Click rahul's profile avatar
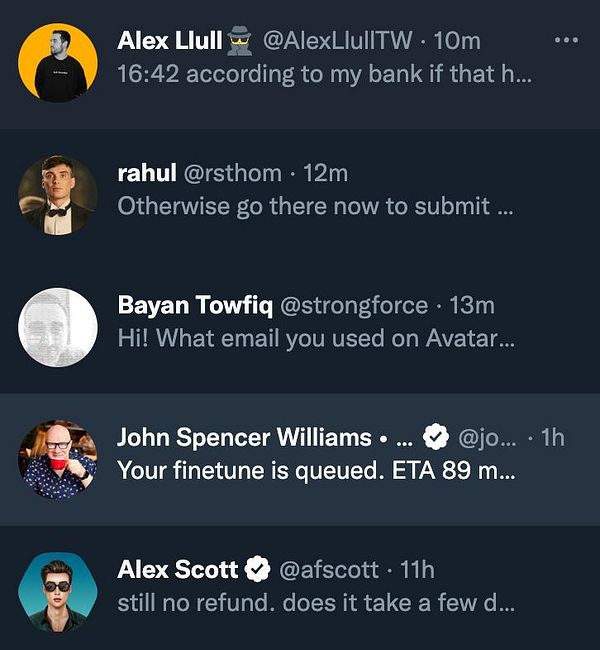The height and width of the screenshot is (650, 600). 58,195
